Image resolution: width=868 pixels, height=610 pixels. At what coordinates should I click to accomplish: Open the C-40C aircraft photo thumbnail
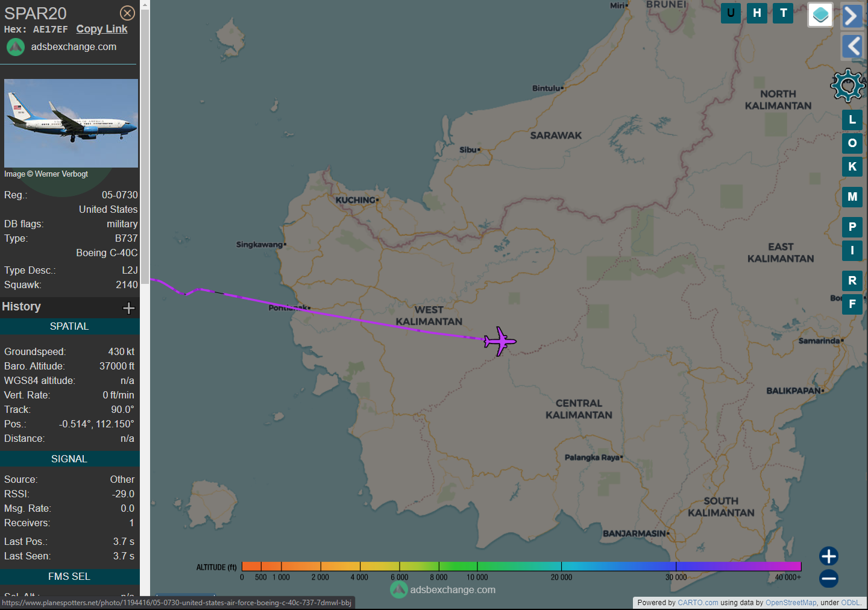pos(71,123)
